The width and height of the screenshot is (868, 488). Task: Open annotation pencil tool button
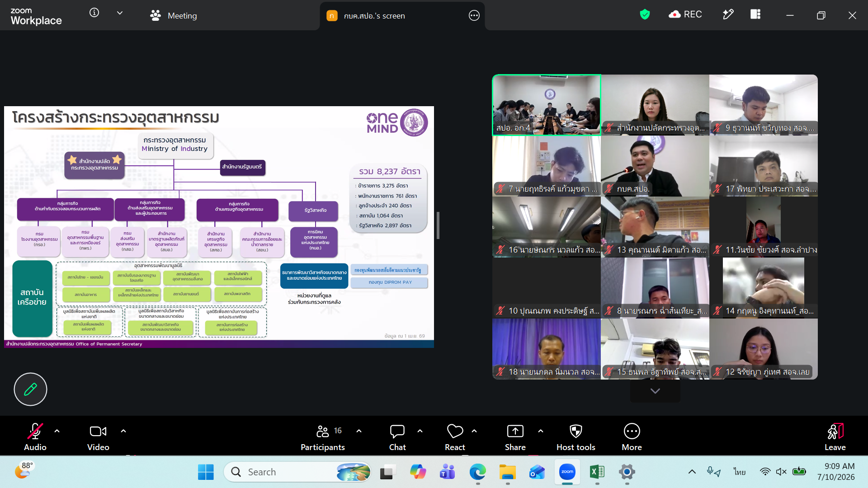[30, 389]
